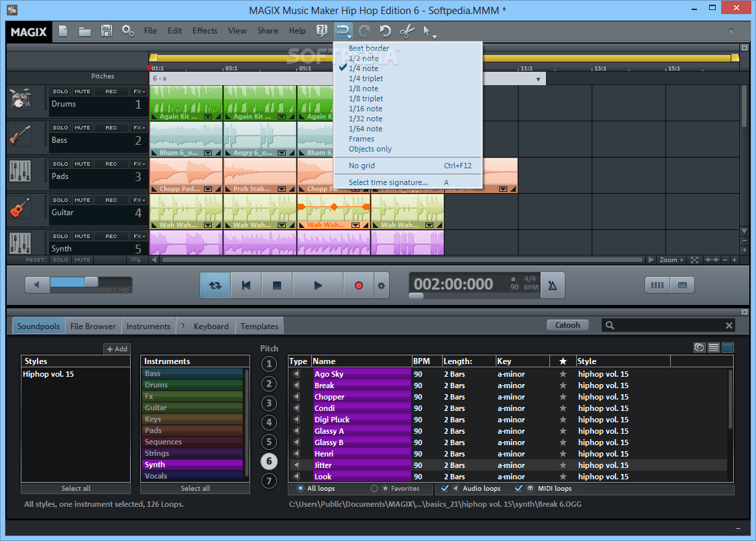Open settings with the gear toolbar icon
Viewport: 756px width, 541px height.
[127, 31]
